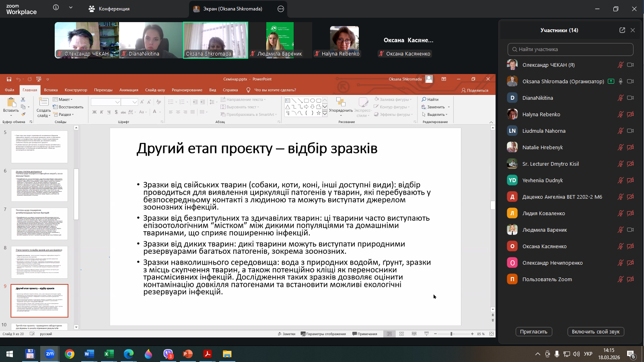The image size is (644, 362).
Task: Click Включить свой звук button
Action: (x=595, y=331)
